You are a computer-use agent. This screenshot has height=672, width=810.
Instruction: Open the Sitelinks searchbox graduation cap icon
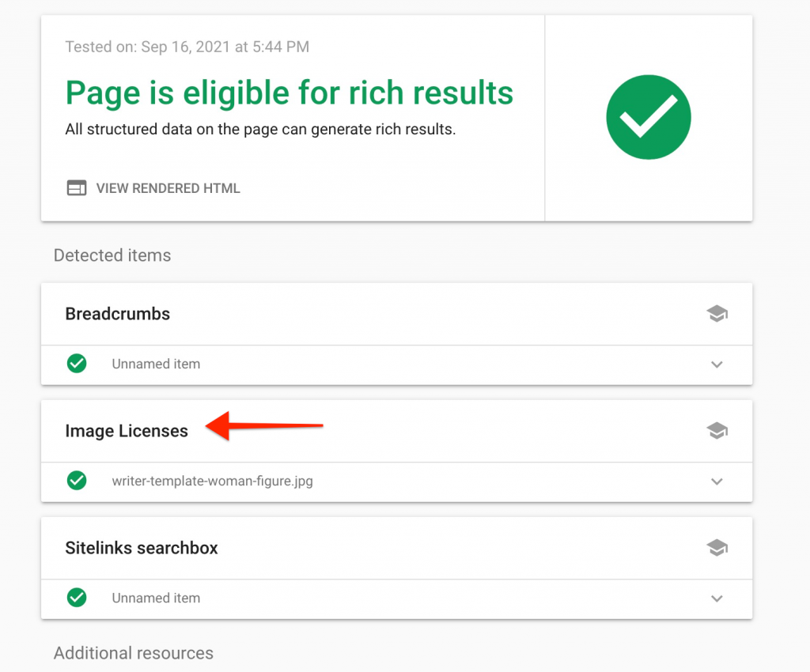tap(717, 548)
